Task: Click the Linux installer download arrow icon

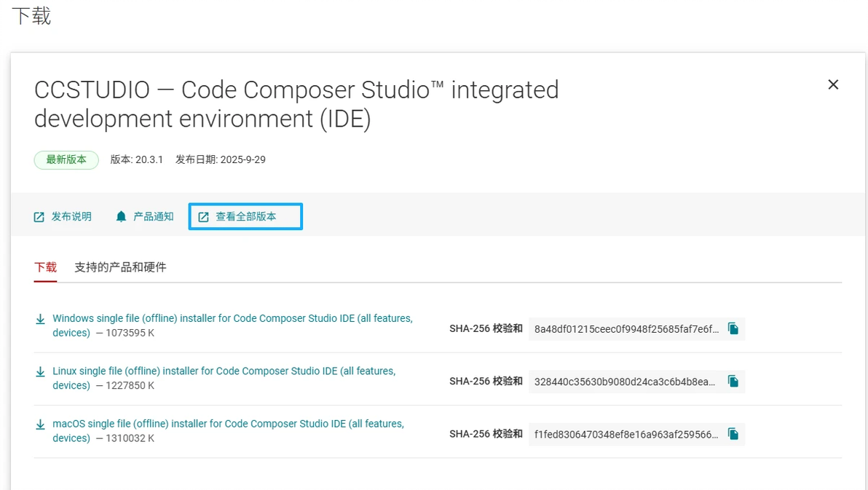Action: [41, 371]
